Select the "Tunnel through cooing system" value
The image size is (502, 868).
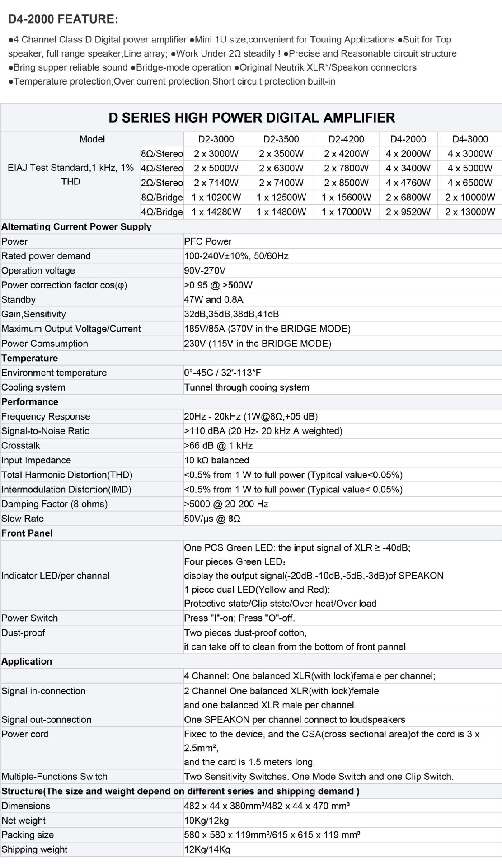tap(247, 387)
